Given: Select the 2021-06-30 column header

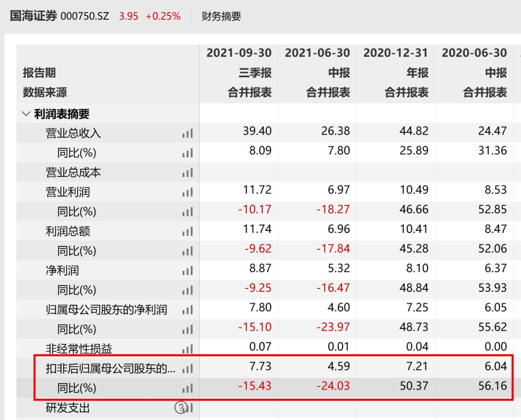Looking at the screenshot, I should (317, 53).
